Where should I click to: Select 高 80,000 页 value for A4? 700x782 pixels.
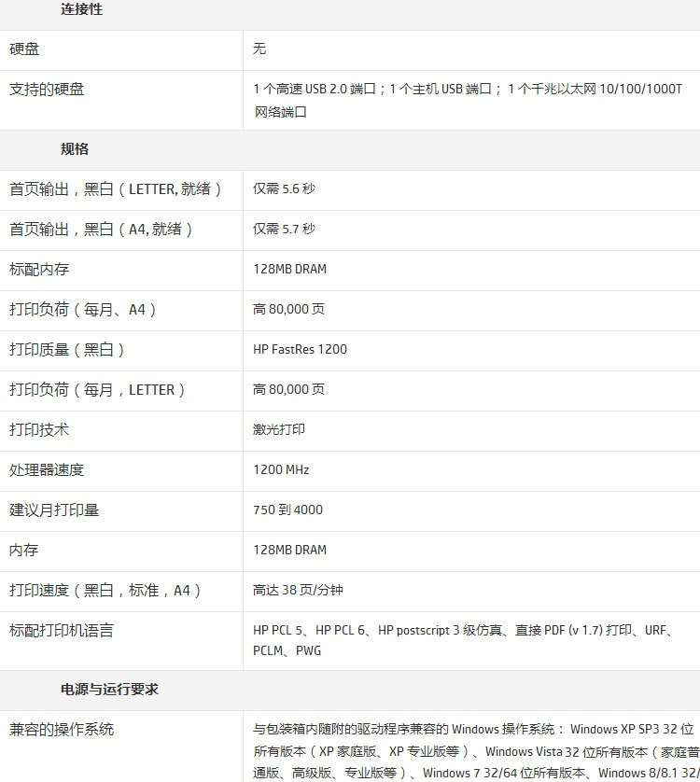pos(289,309)
